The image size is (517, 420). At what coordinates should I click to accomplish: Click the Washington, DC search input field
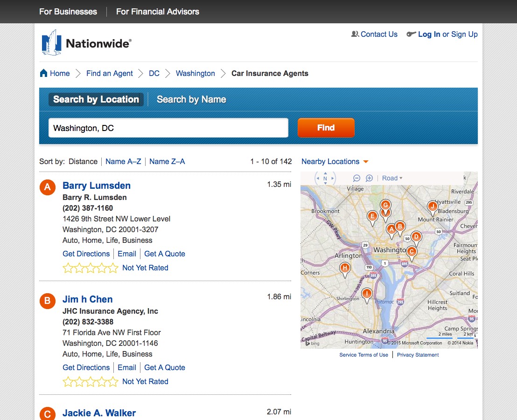click(168, 127)
